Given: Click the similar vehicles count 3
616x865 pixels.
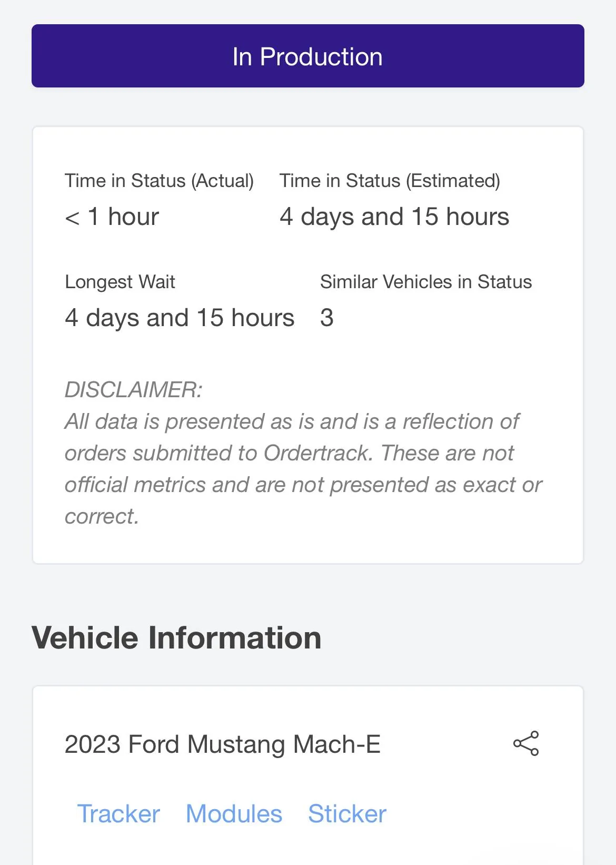Looking at the screenshot, I should (x=327, y=318).
